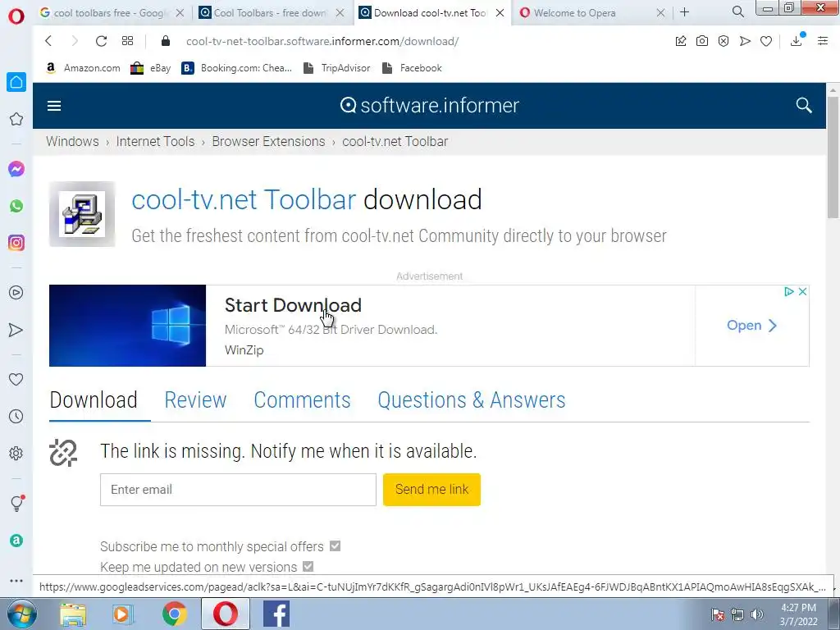Toggle Subscribe me to monthly special offers

click(x=335, y=546)
